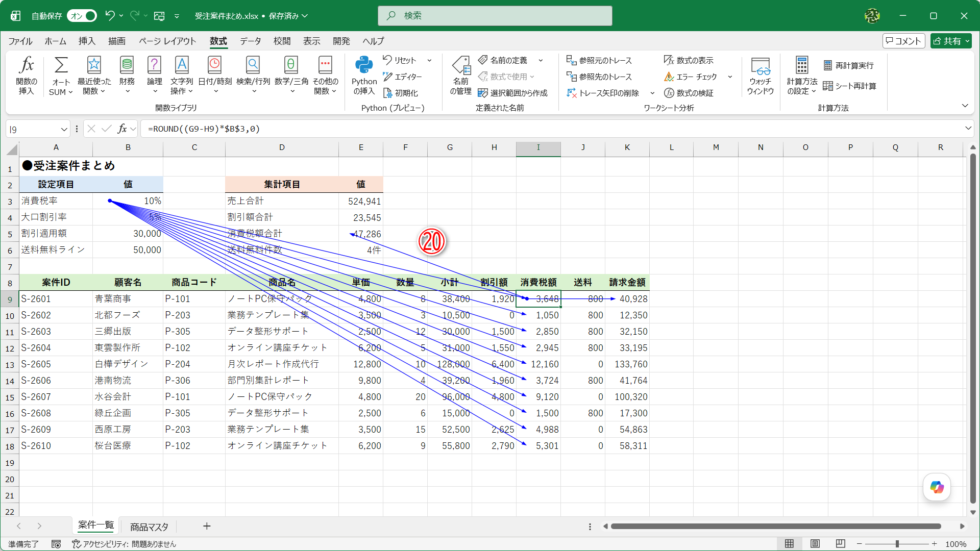Click Error Checking (エラーチェック) icon
980x551 pixels.
click(669, 77)
